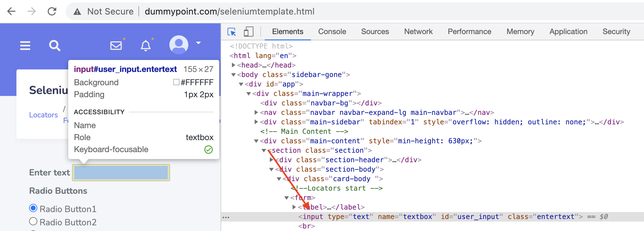Activate the DevTools element inspector icon
644x231 pixels.
[232, 32]
